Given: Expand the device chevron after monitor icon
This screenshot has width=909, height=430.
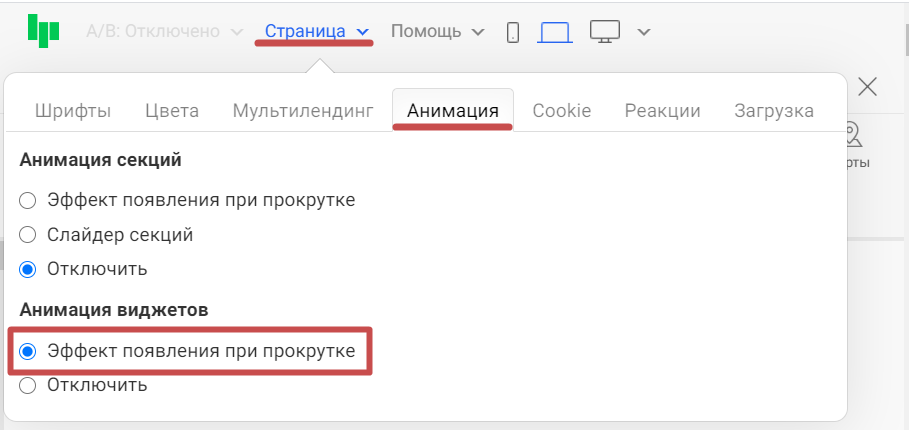Looking at the screenshot, I should click(x=644, y=32).
